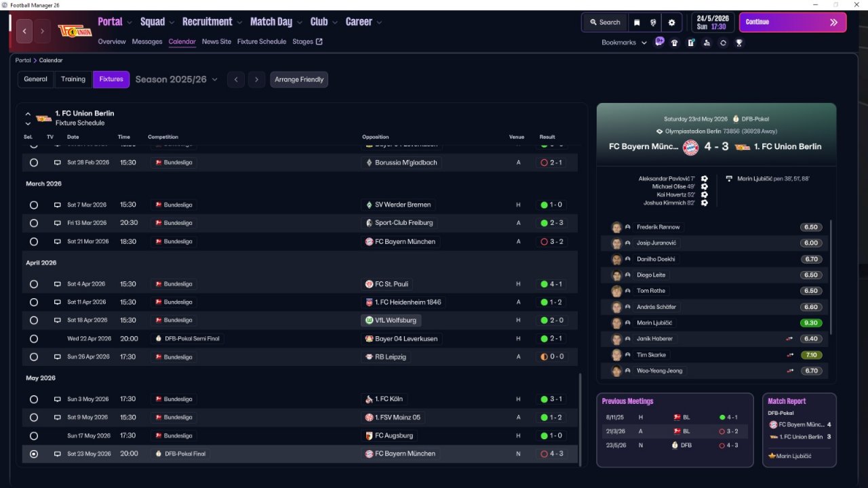Image resolution: width=868 pixels, height=488 pixels.
Task: Navigate forward with the right arrow button
Action: point(42,31)
